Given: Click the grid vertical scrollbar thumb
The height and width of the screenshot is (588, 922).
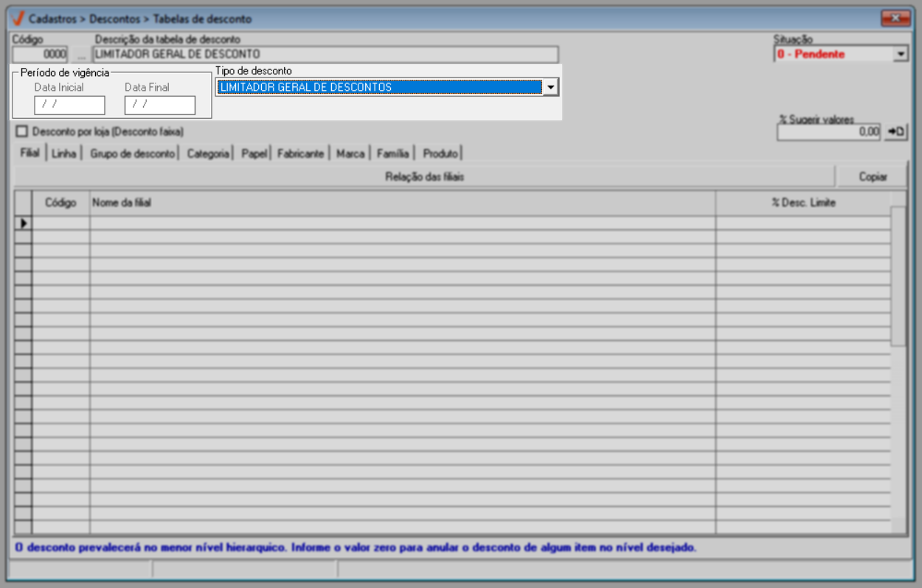Looking at the screenshot, I should 898,276.
